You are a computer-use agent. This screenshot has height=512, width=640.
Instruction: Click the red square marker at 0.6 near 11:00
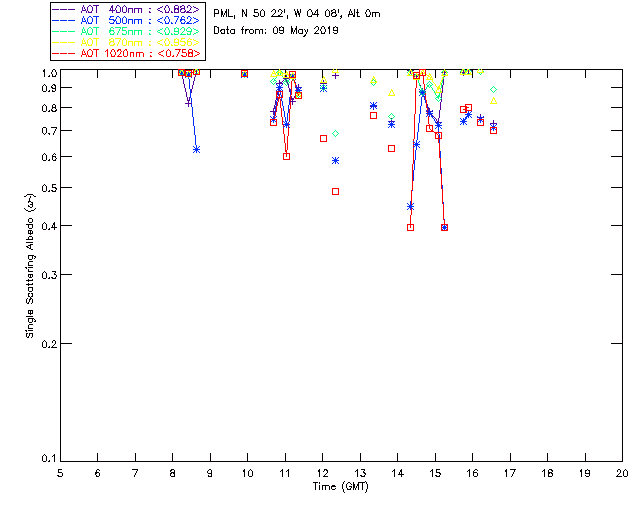pyautogui.click(x=286, y=156)
